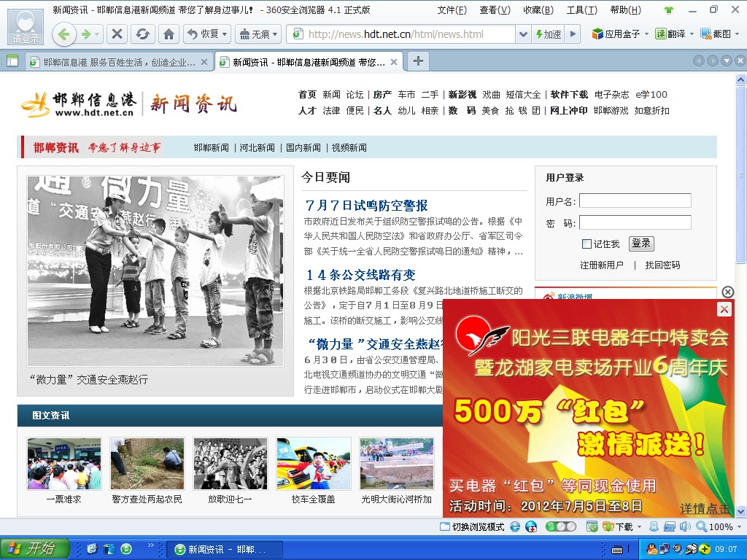Screen dimensions: 747x560
Task: Close the circled X floating ad button
Action: coord(727,292)
